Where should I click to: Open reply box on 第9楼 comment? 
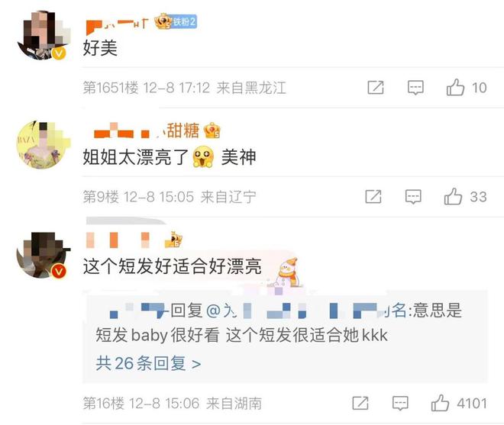pyautogui.click(x=413, y=197)
